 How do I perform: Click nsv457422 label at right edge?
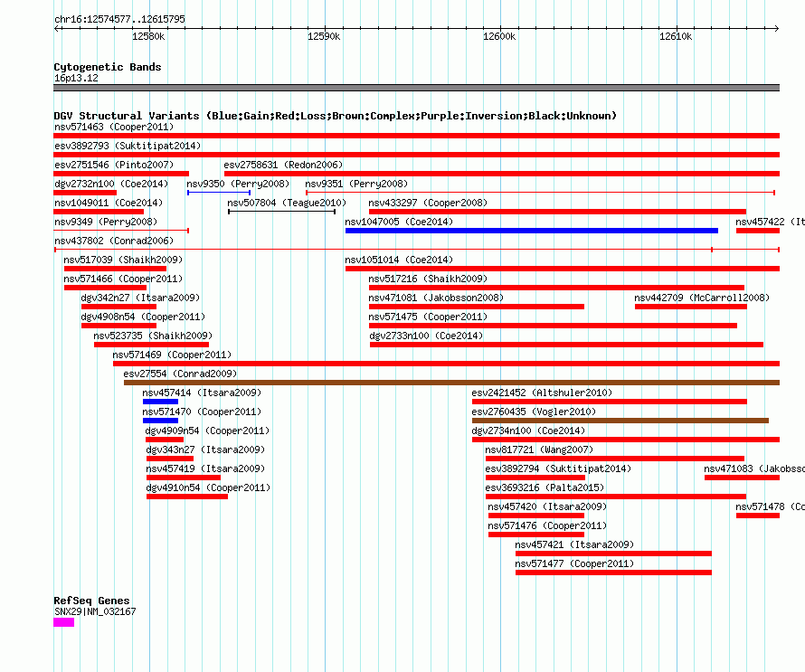pyautogui.click(x=770, y=222)
